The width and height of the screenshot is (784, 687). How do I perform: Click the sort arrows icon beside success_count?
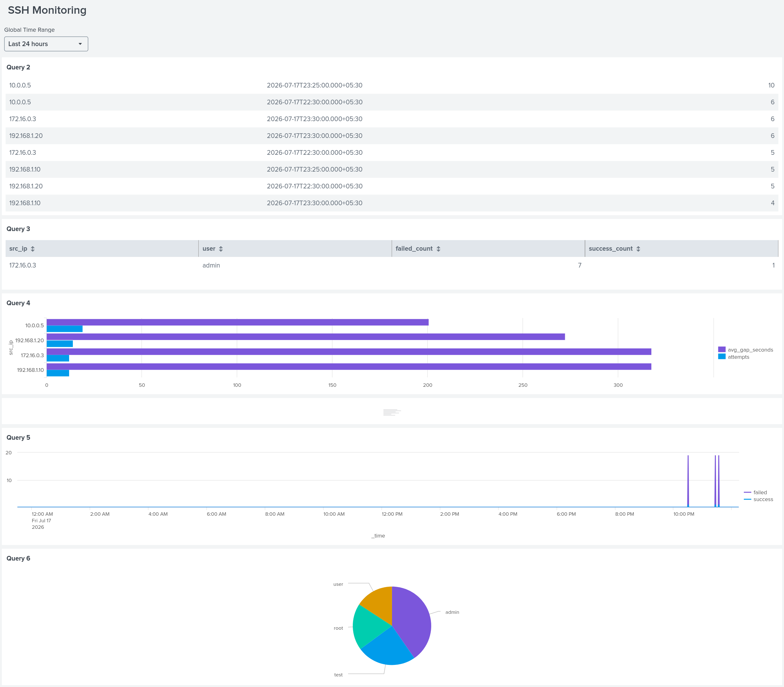(638, 249)
